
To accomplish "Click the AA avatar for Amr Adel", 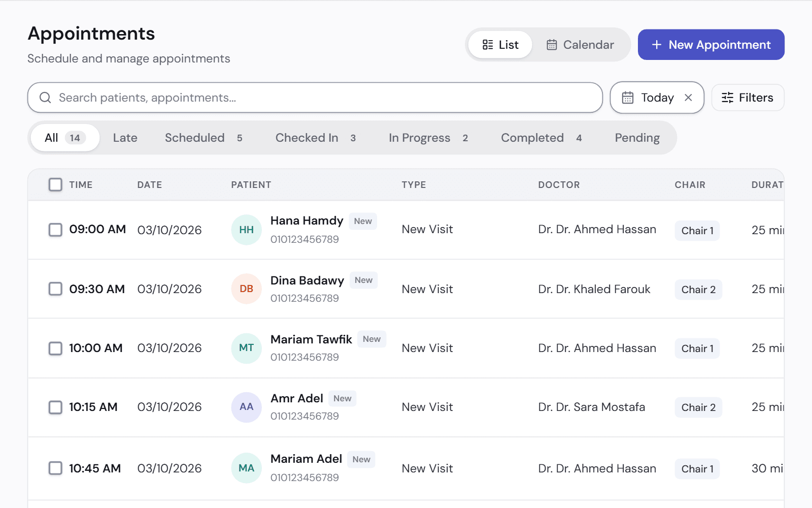I will click(x=247, y=407).
